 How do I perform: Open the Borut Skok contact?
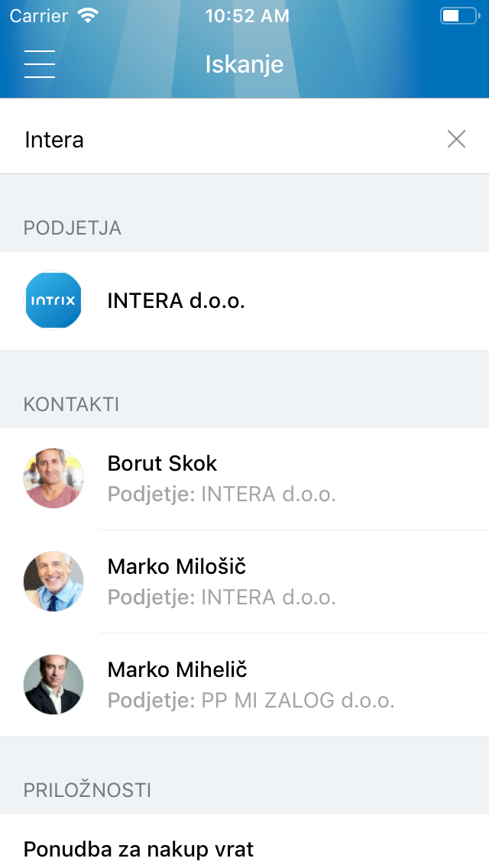[x=163, y=464]
